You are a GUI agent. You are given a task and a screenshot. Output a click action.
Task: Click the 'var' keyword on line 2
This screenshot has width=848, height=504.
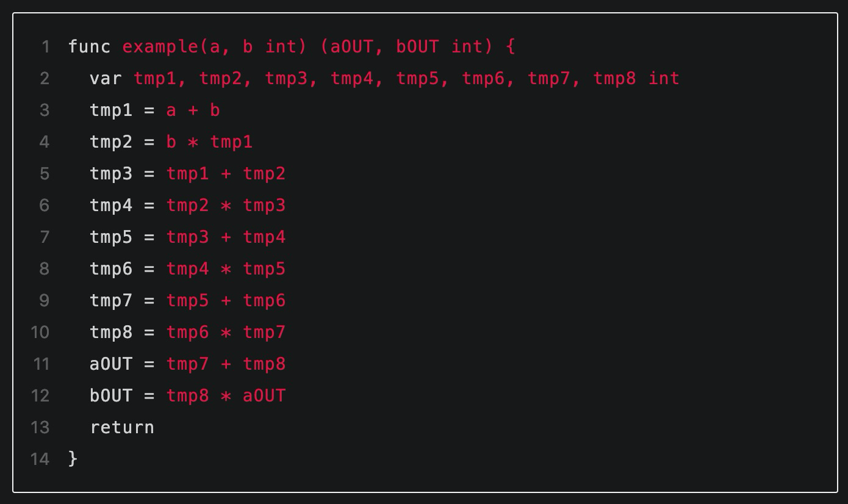106,78
